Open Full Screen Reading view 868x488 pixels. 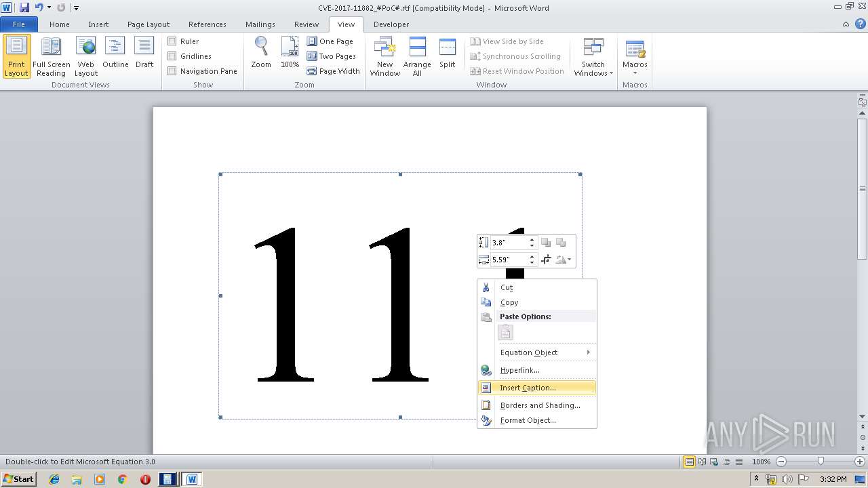[51, 57]
